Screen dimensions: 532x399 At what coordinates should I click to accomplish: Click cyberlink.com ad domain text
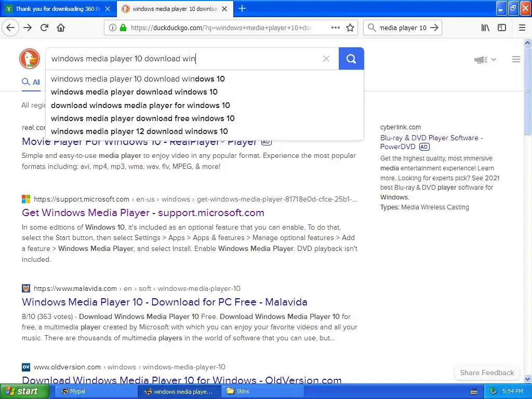coord(401,127)
